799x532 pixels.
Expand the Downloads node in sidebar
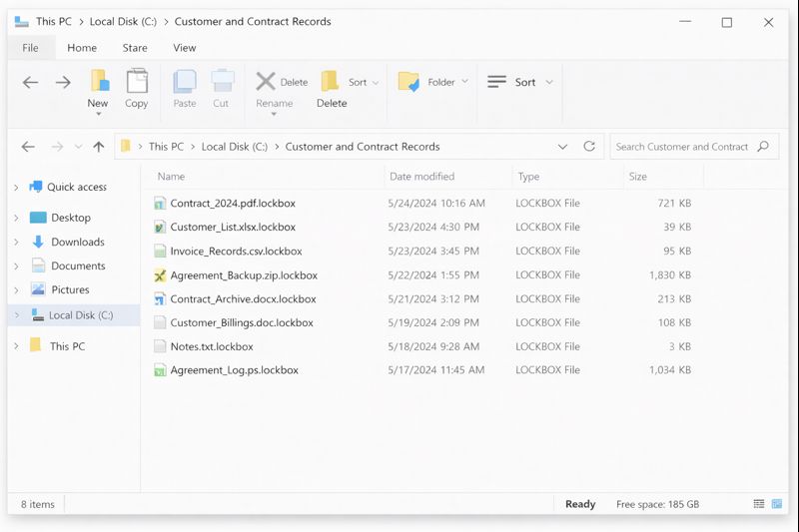(16, 243)
